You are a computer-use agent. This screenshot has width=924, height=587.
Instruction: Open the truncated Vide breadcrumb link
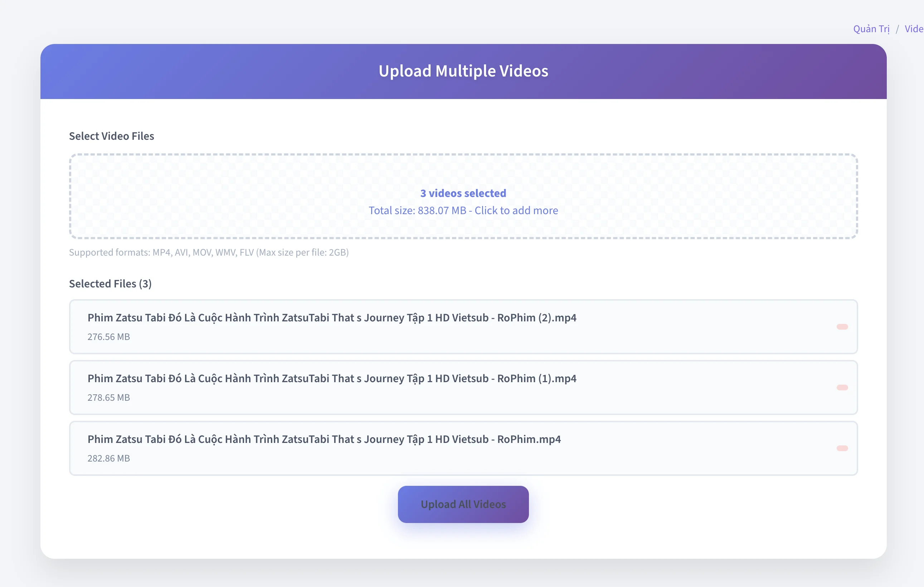point(914,29)
